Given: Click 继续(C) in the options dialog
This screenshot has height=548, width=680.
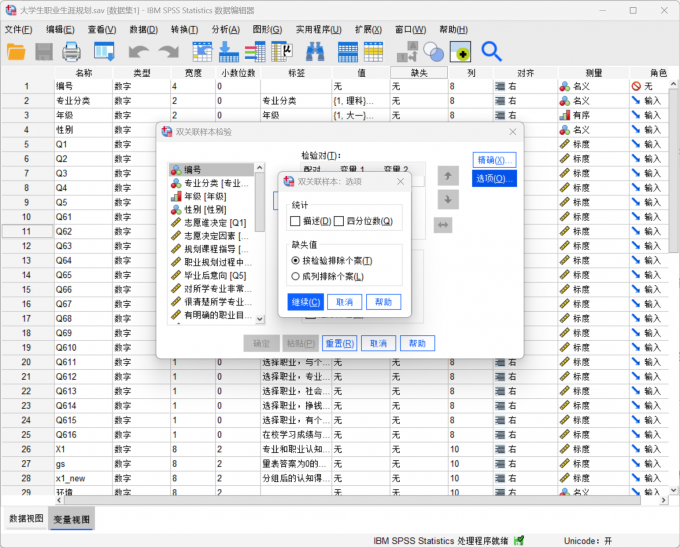Looking at the screenshot, I should pos(306,302).
